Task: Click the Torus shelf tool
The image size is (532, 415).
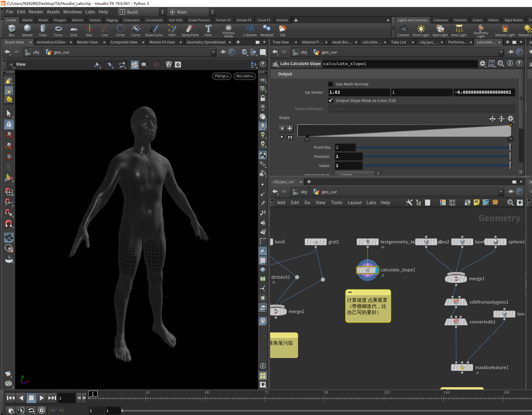Action: point(58,30)
